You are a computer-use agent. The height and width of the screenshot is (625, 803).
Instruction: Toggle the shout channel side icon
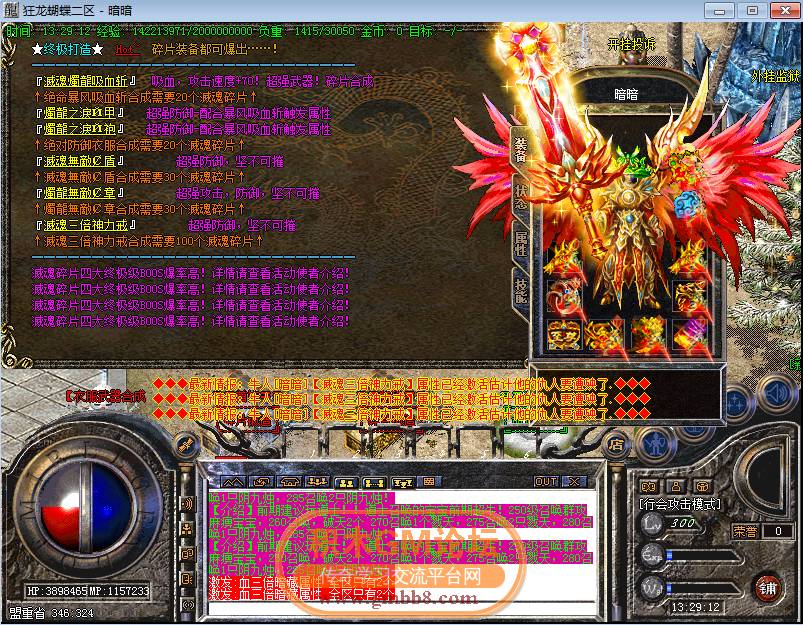coord(187,504)
